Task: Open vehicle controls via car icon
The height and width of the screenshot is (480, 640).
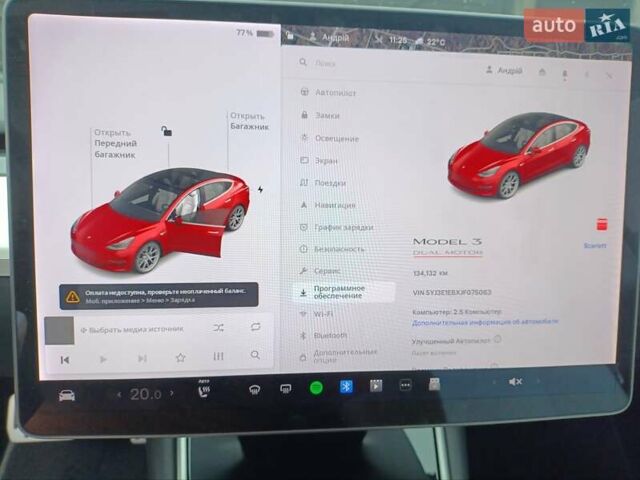Action: click(x=67, y=395)
